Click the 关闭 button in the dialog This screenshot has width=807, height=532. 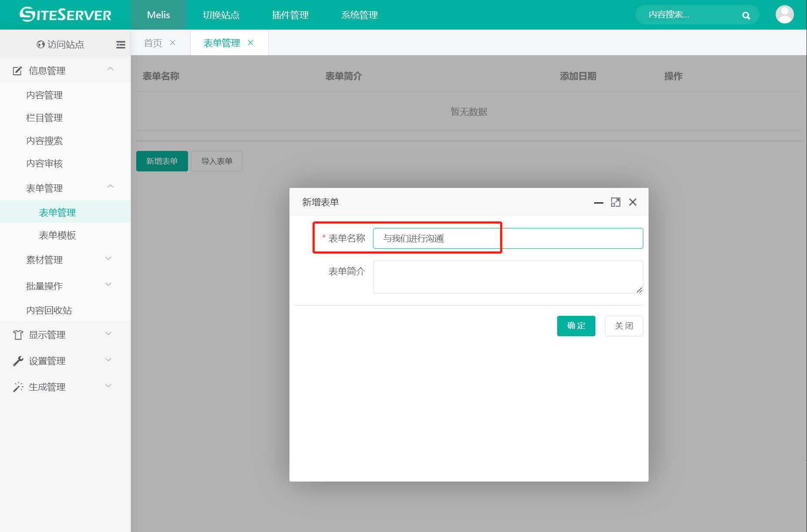(x=624, y=326)
